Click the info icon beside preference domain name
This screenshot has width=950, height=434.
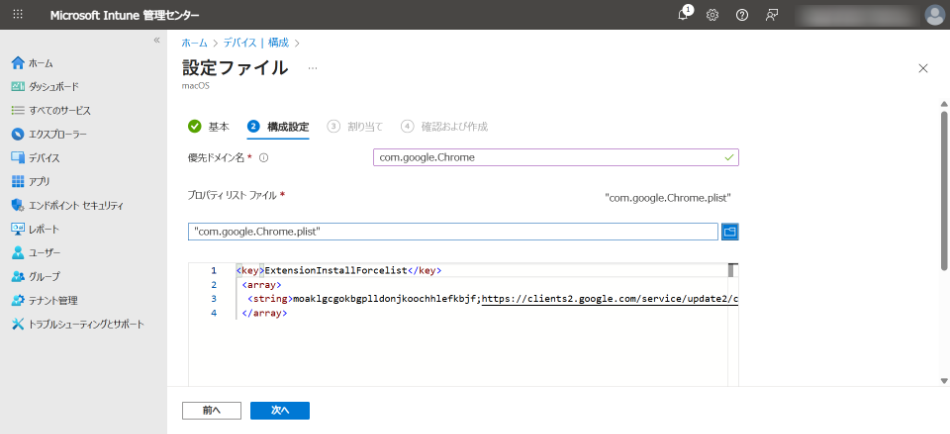coord(264,157)
